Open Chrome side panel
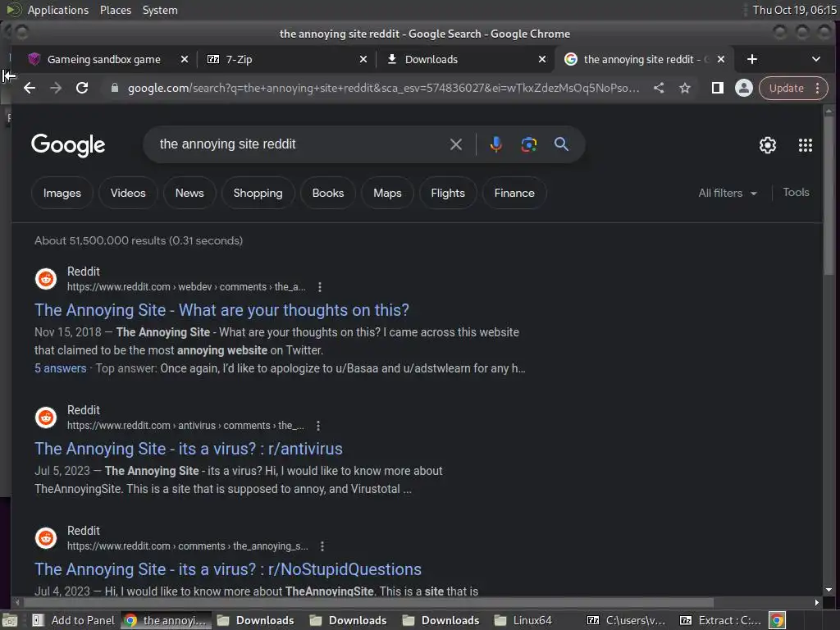 pos(717,88)
